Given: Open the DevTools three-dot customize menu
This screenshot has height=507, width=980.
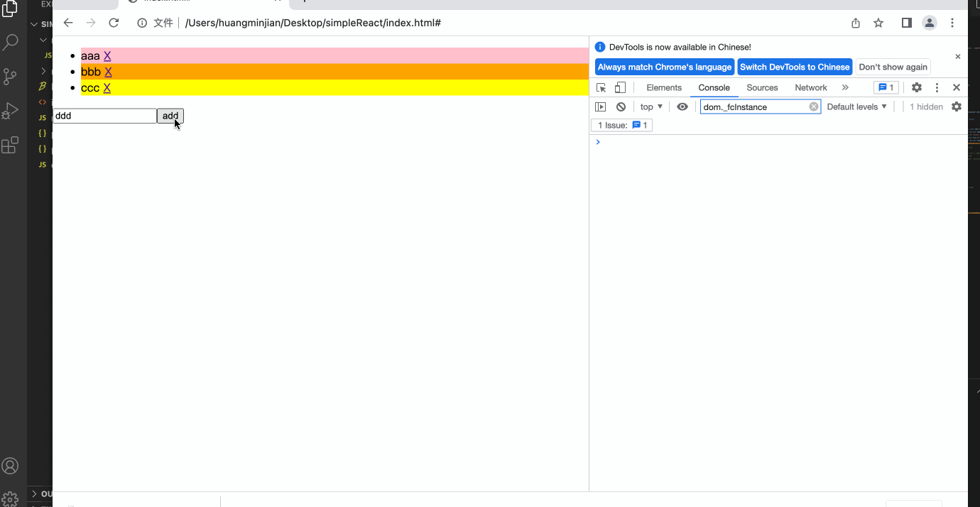Looking at the screenshot, I should pyautogui.click(x=937, y=87).
